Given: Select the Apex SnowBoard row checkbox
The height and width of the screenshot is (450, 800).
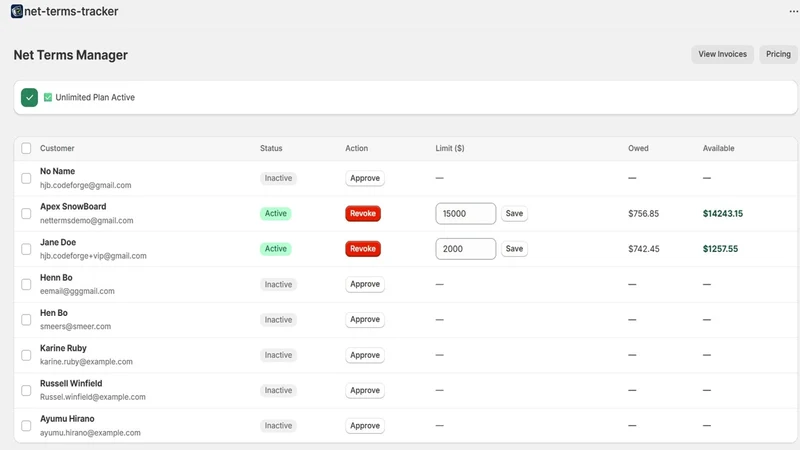Looking at the screenshot, I should (x=26, y=213).
